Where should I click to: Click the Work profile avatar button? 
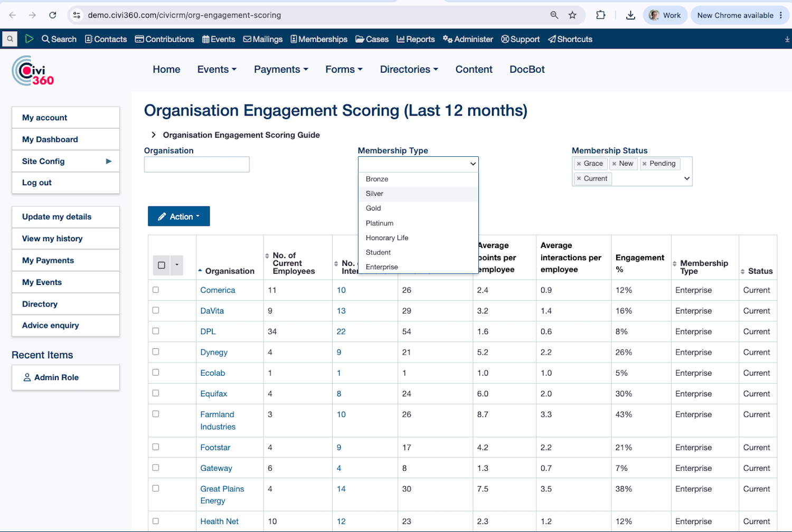tap(665, 15)
